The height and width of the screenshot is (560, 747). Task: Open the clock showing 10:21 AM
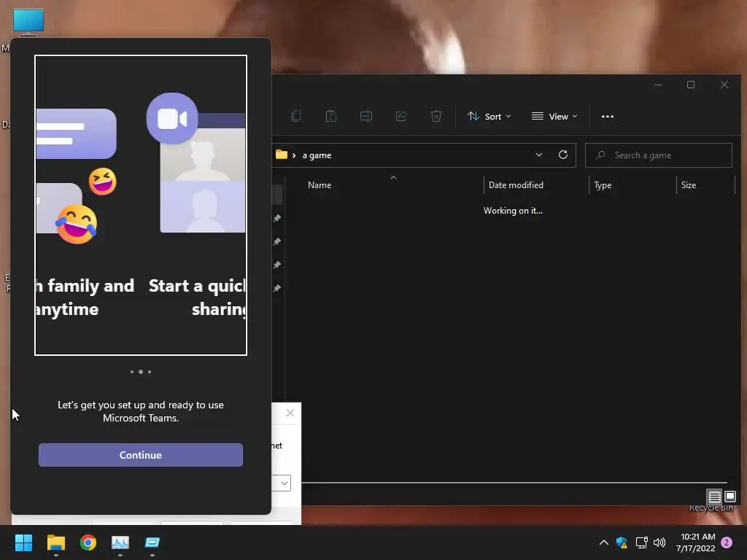pos(695,542)
